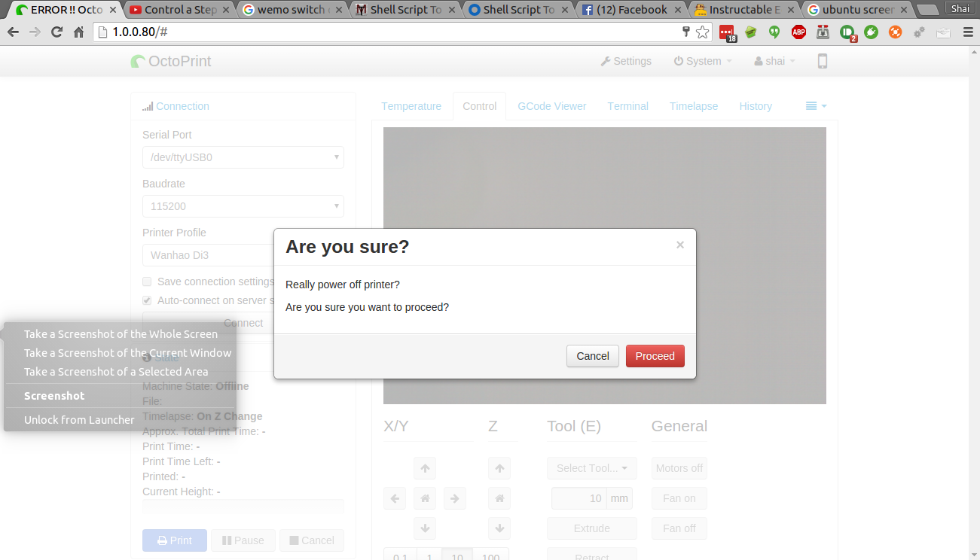Select Take a Screenshot of a Selected Area
Viewport: 980px width, 560px height.
tap(121, 372)
